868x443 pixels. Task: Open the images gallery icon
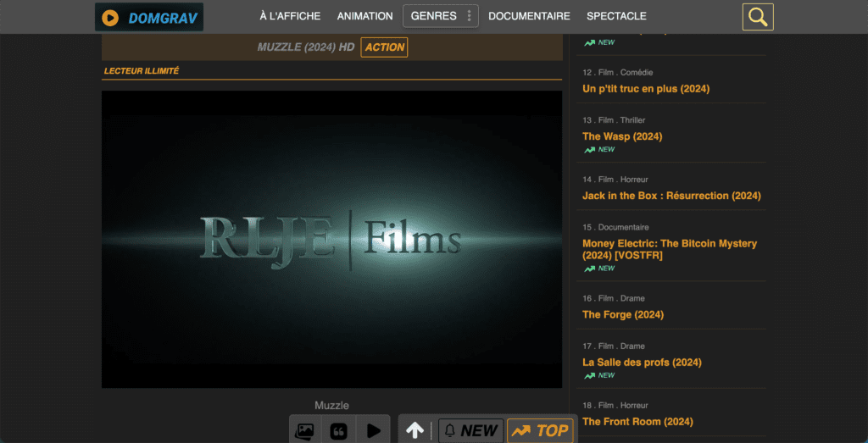[304, 431]
